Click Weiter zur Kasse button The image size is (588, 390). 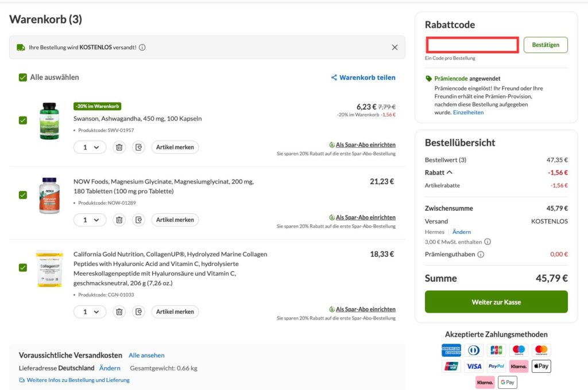coord(496,302)
